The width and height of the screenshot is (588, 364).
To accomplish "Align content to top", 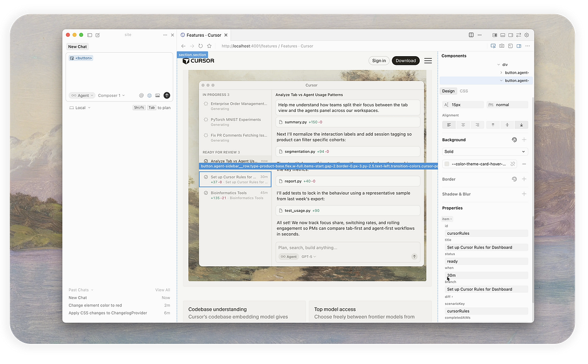I will click(x=493, y=125).
